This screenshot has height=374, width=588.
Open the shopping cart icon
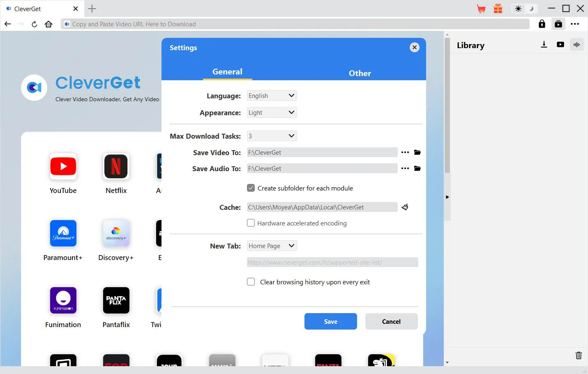pyautogui.click(x=481, y=9)
